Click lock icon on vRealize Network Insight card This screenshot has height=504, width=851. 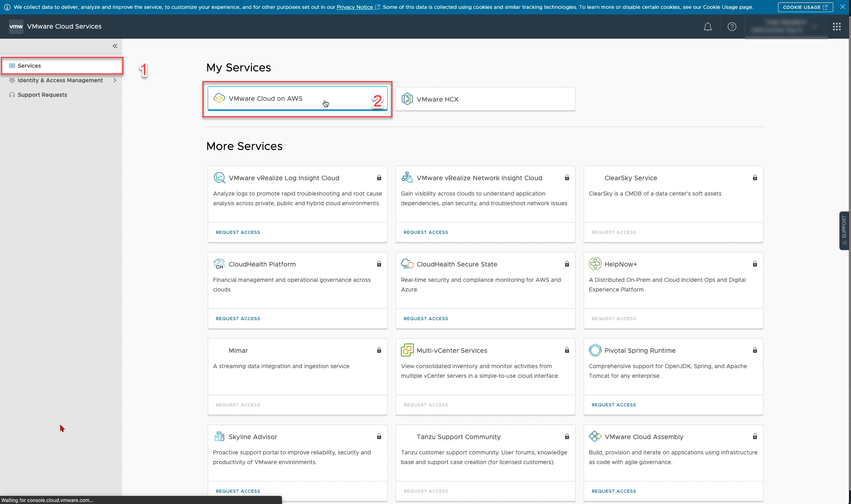pyautogui.click(x=567, y=178)
